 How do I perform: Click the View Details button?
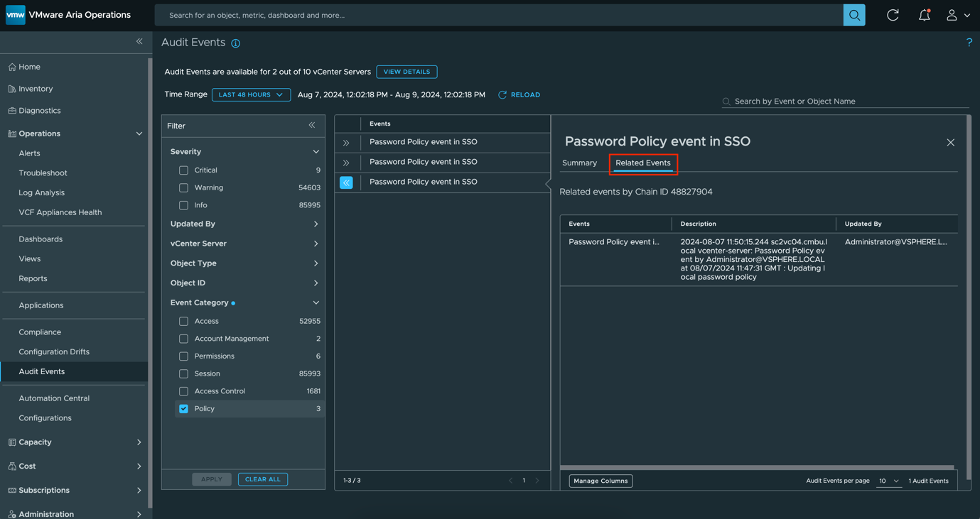coord(406,72)
